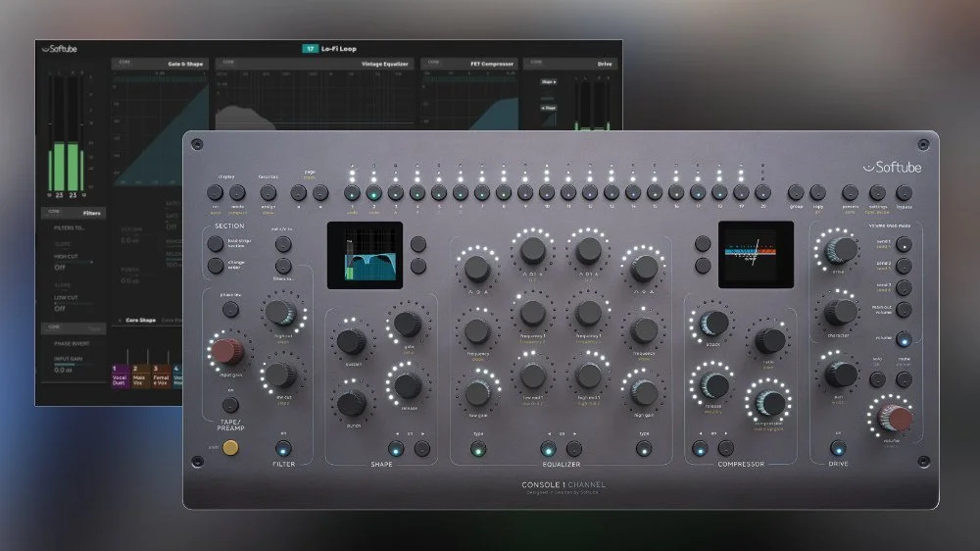The width and height of the screenshot is (980, 551).
Task: Push the copy button
Action: pyautogui.click(x=817, y=192)
